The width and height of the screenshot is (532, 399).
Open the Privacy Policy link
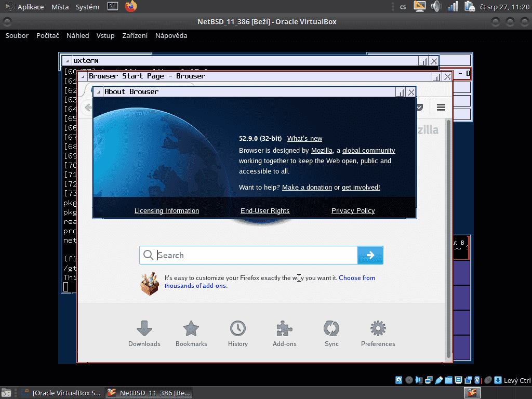point(353,211)
